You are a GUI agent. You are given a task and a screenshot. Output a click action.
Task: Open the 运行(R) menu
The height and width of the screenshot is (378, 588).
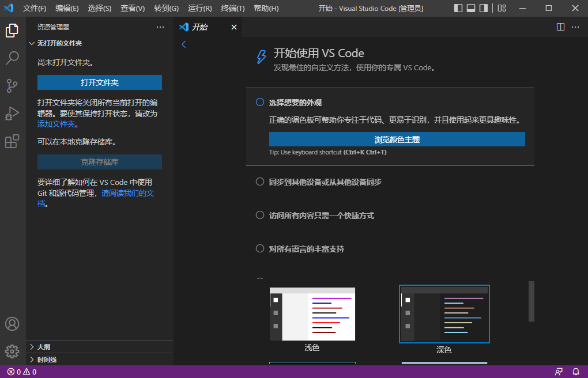pos(199,8)
